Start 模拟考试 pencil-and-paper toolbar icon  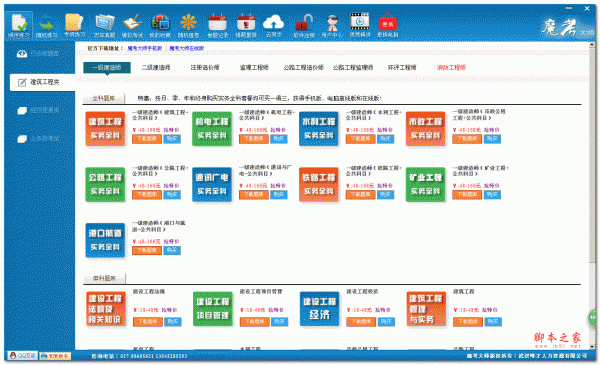pyautogui.click(x=132, y=25)
